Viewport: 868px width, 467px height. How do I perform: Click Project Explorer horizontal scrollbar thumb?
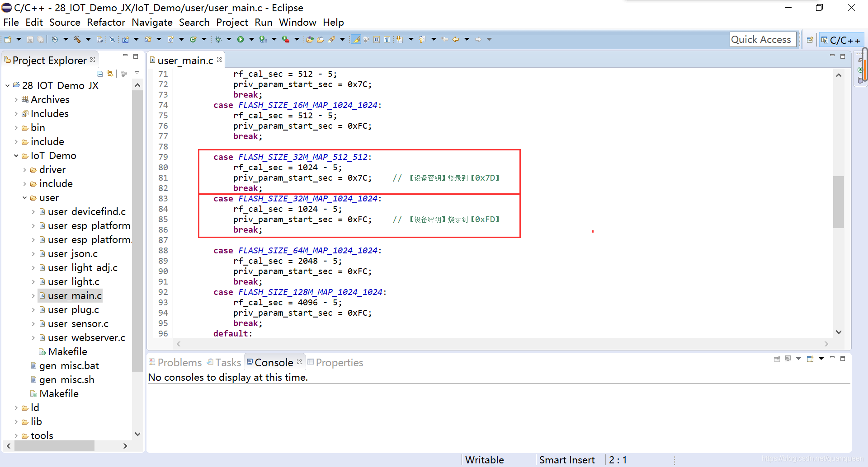[x=54, y=446]
